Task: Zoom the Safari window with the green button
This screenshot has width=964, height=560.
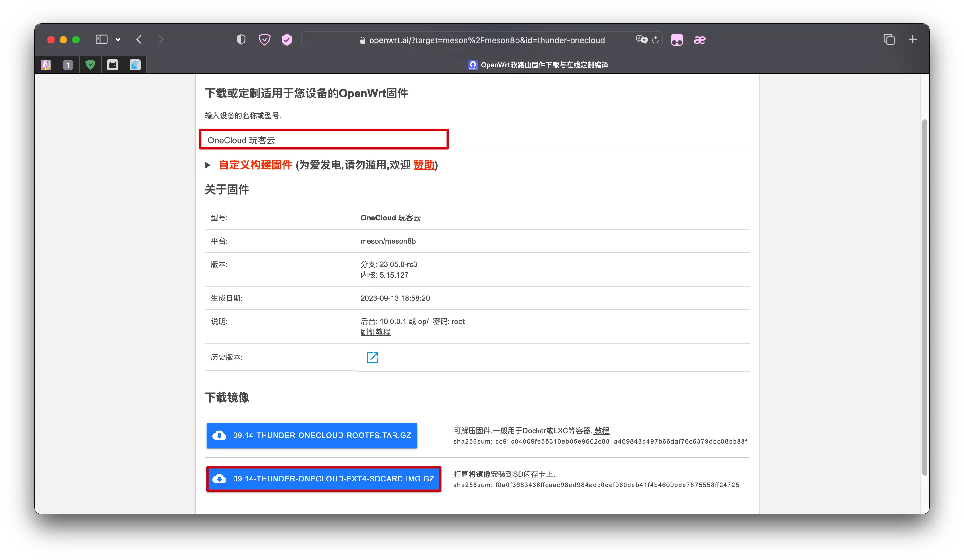Action: (76, 40)
